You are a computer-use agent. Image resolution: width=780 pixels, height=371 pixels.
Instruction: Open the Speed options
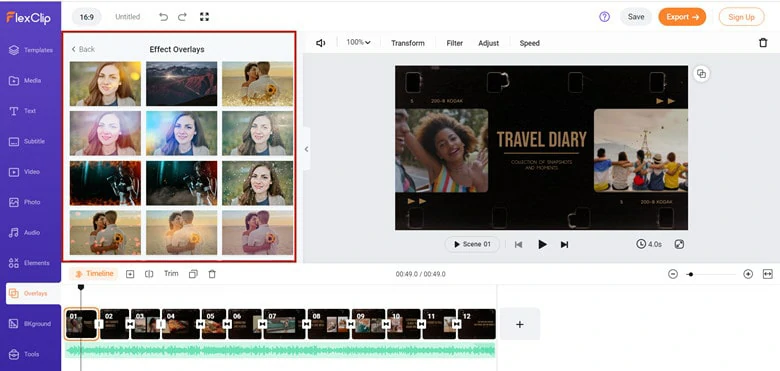click(x=529, y=43)
